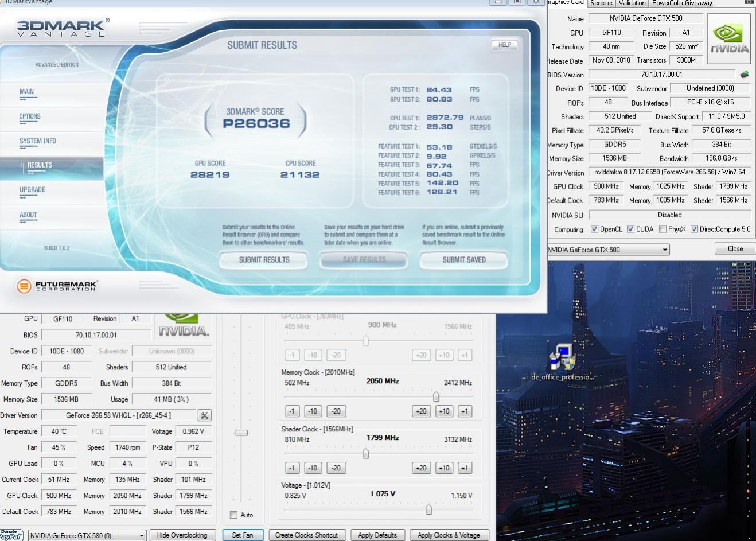The width and height of the screenshot is (756, 541).
Task: Close the GPU-Z window with Close button
Action: [x=735, y=248]
